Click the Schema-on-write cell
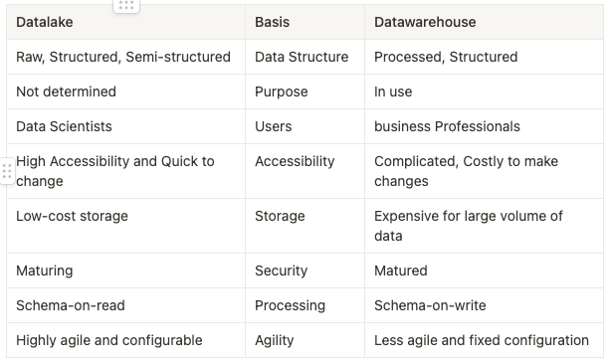This screenshot has height=364, width=611. (484, 305)
